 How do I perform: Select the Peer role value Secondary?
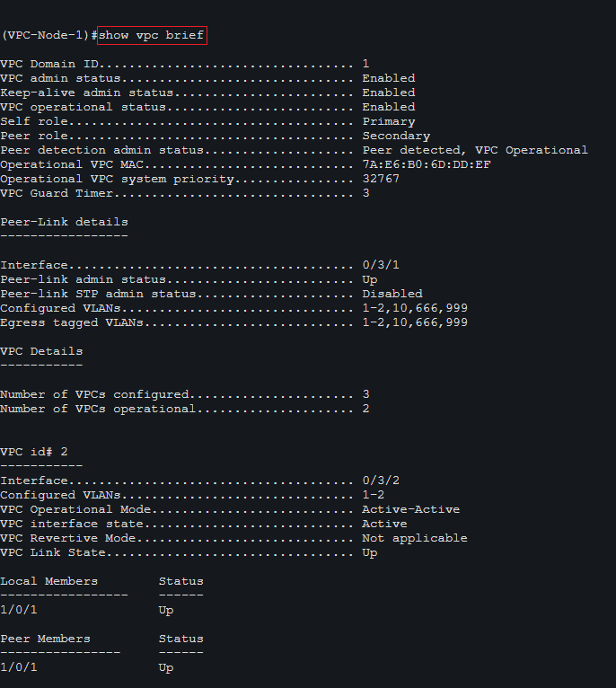click(396, 136)
